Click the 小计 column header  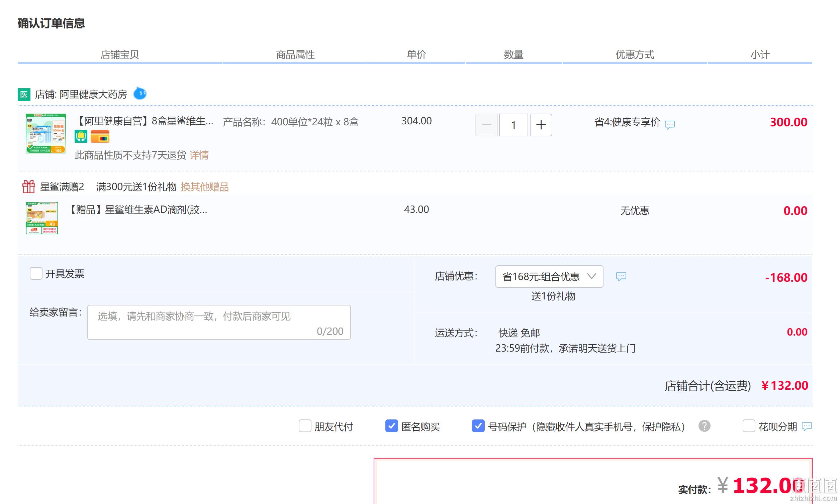click(x=760, y=54)
